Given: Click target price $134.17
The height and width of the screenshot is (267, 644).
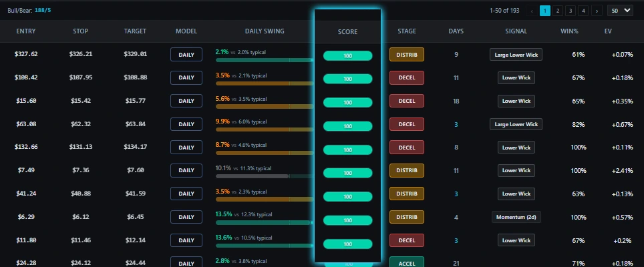Looking at the screenshot, I should tap(135, 148).
